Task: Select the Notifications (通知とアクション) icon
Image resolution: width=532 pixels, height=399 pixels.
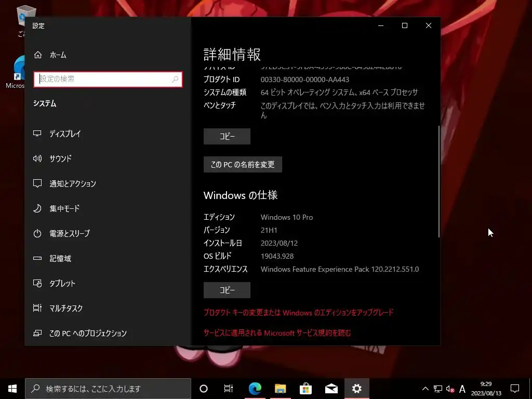Action: point(37,183)
